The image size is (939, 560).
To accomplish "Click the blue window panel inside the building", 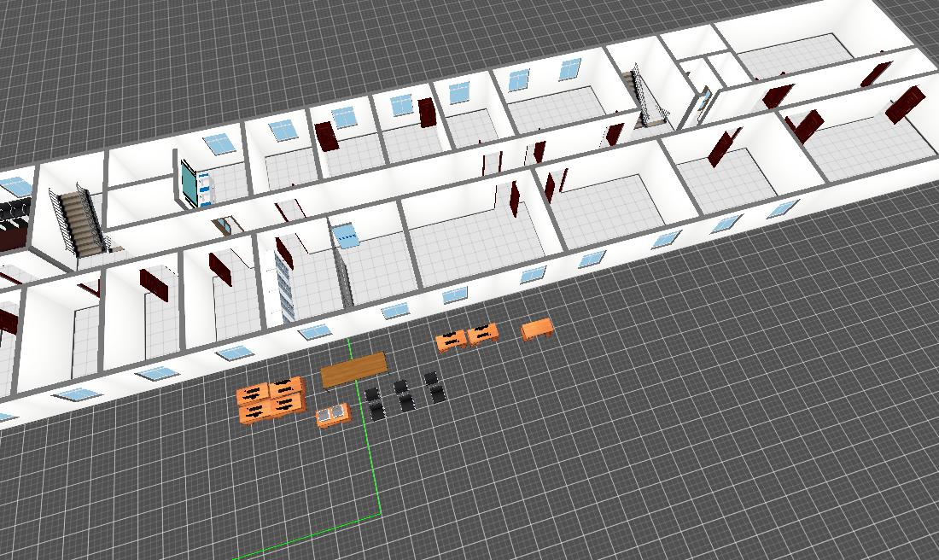I will (x=346, y=236).
